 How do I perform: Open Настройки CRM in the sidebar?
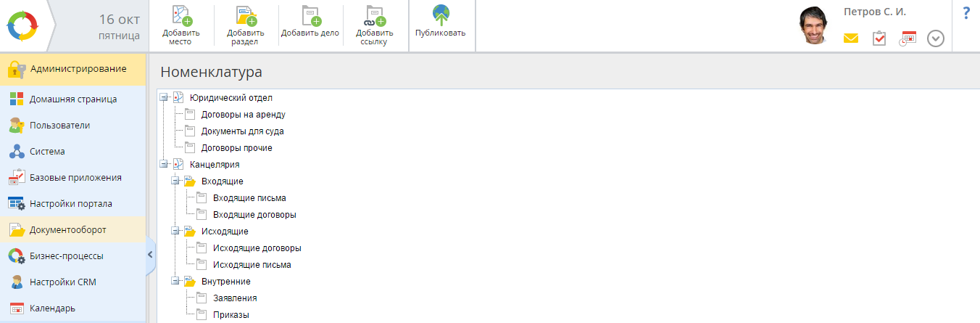(72, 282)
